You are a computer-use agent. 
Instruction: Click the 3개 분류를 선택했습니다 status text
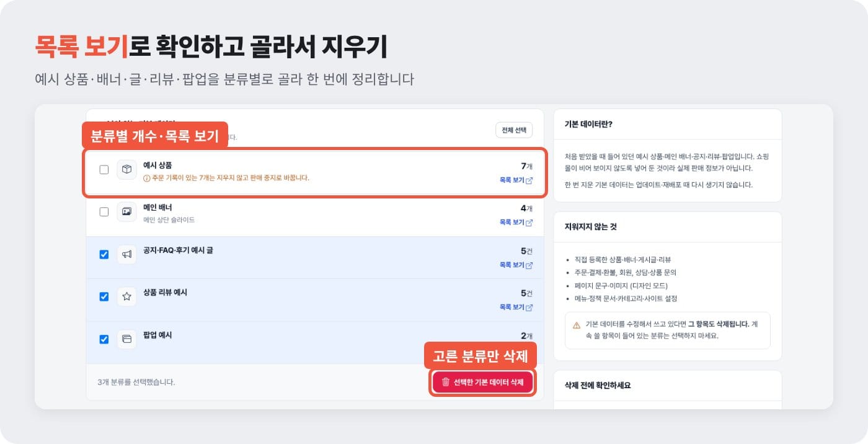(136, 382)
